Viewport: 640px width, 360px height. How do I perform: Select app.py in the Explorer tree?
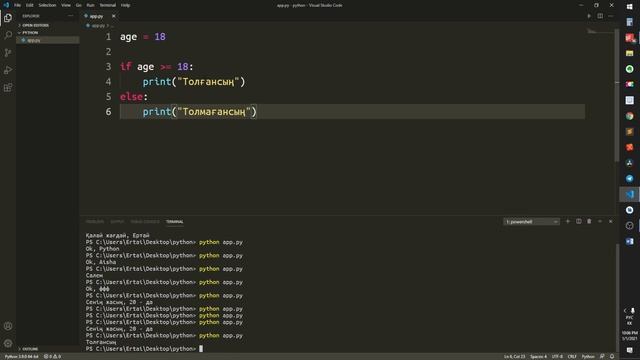48,40
